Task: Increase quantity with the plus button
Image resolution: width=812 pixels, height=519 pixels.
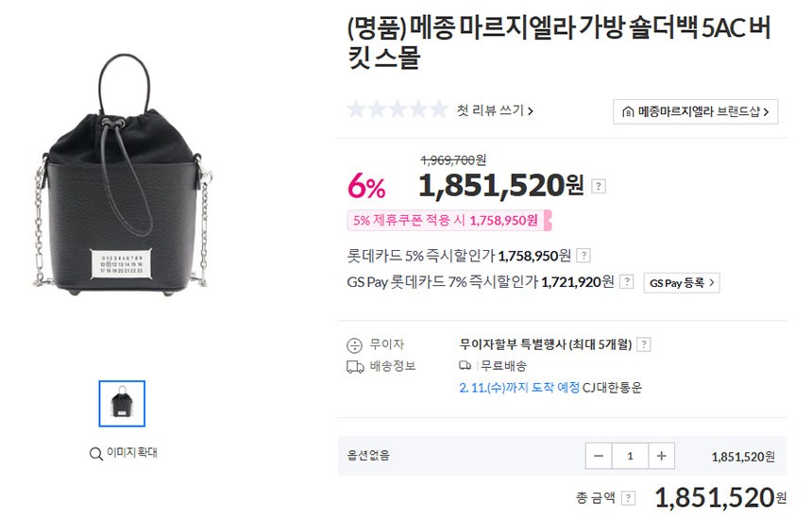Action: tap(661, 456)
